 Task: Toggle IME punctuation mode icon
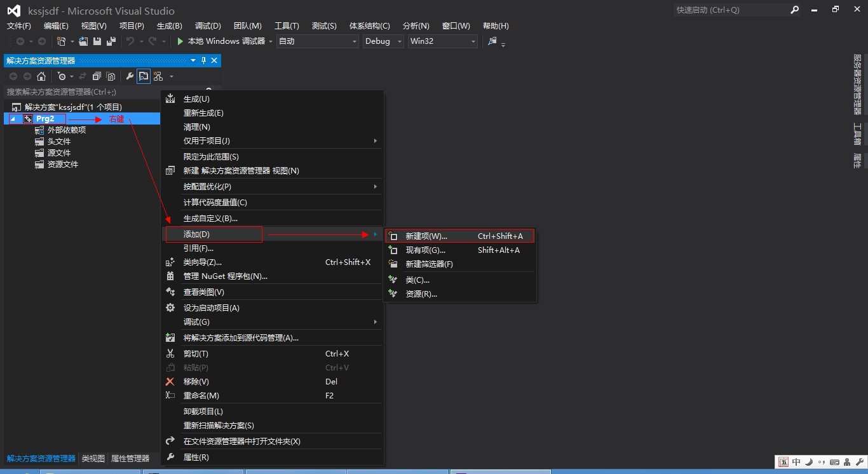pos(822,463)
